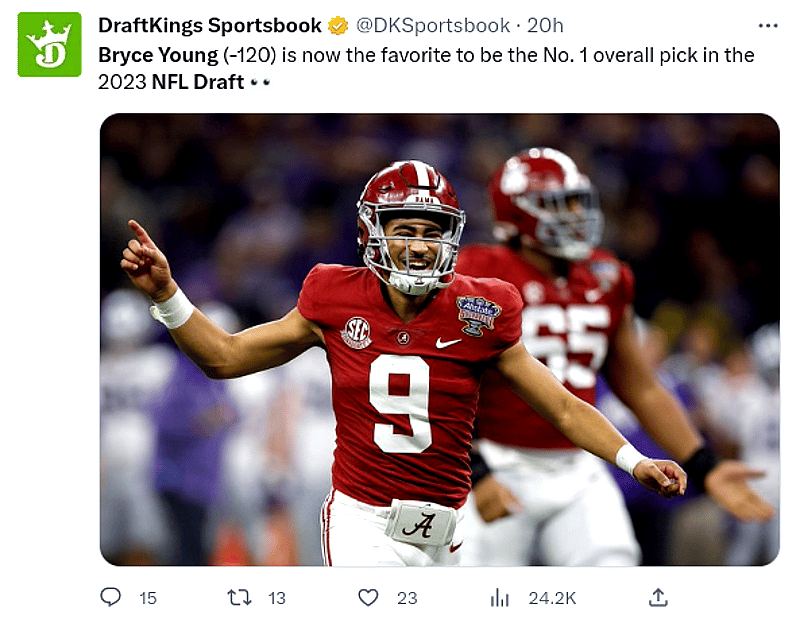This screenshot has height=627, width=800.
Task: Toggle the like heart icon
Action: point(369,597)
